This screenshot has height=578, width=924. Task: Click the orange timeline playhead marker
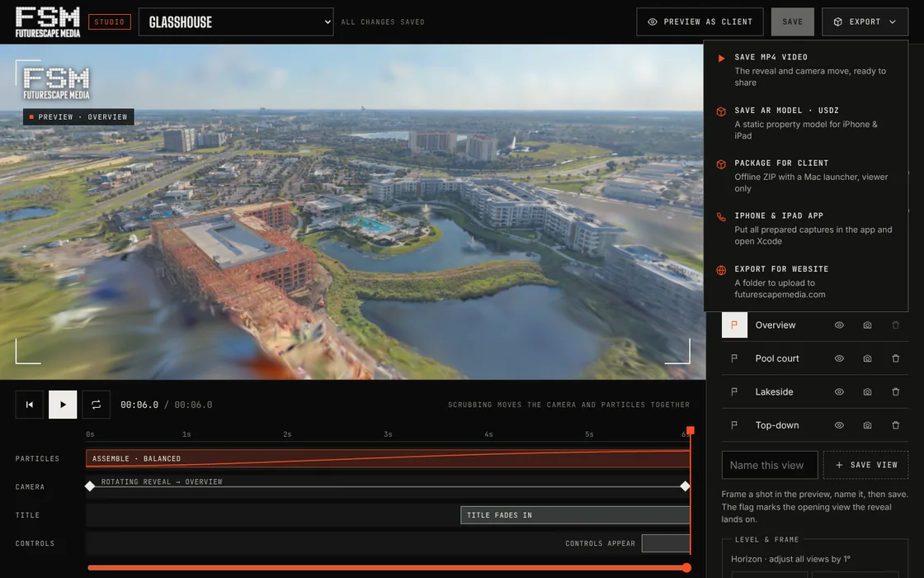690,430
